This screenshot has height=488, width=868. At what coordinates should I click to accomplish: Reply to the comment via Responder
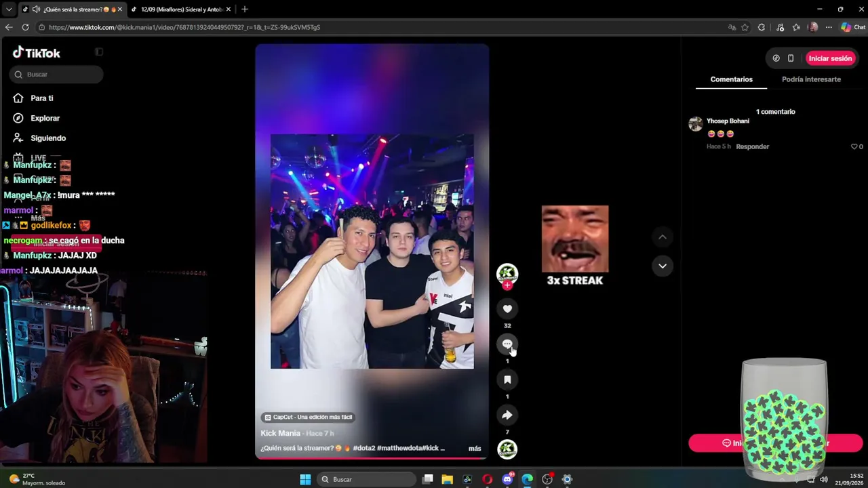[752, 146]
